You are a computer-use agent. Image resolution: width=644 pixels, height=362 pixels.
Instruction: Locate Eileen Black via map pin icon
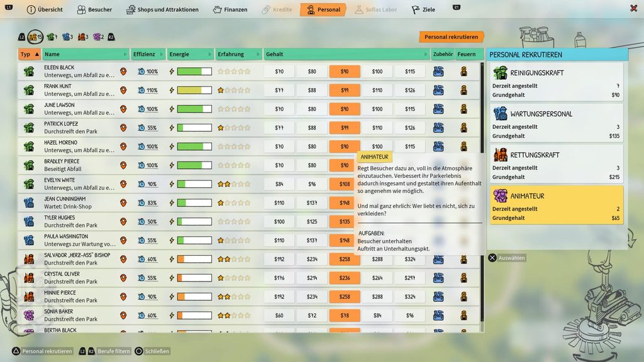(123, 72)
